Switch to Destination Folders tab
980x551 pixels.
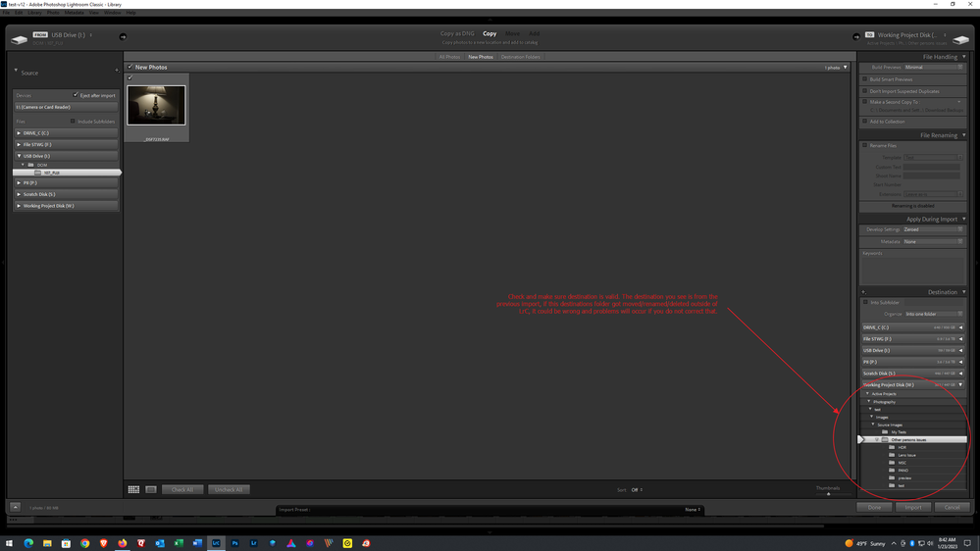[521, 57]
